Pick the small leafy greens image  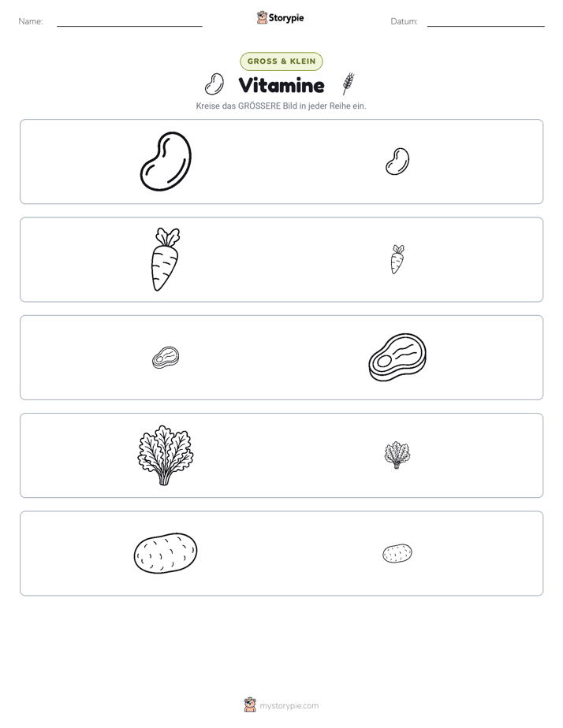click(x=397, y=455)
